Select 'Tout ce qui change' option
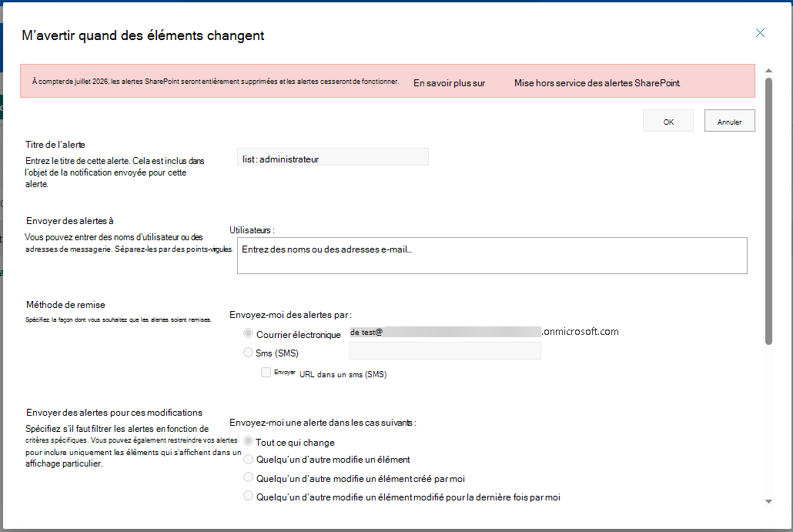The width and height of the screenshot is (793, 532). 248,441
